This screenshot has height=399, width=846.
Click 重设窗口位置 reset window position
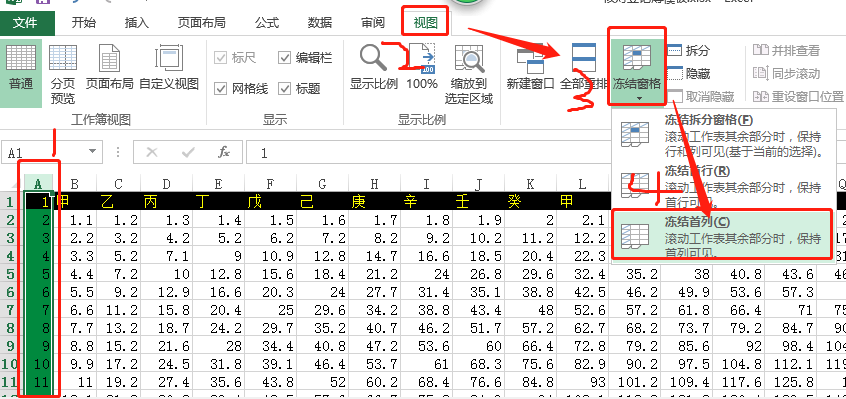tap(798, 97)
